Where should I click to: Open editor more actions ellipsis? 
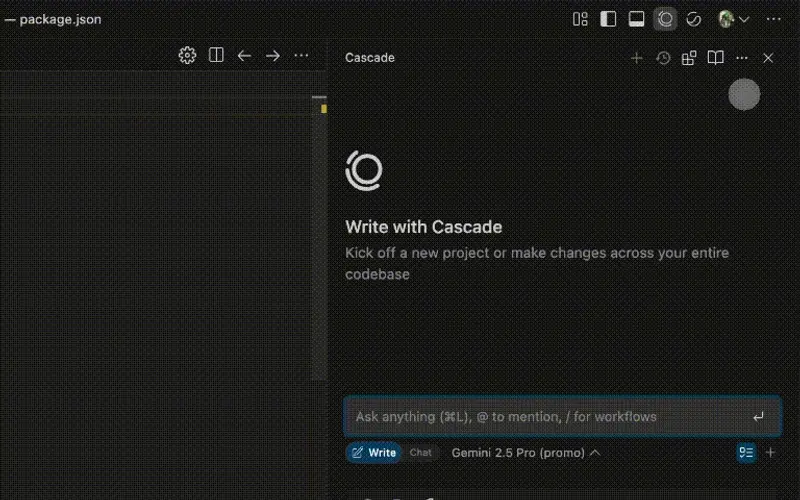point(301,55)
